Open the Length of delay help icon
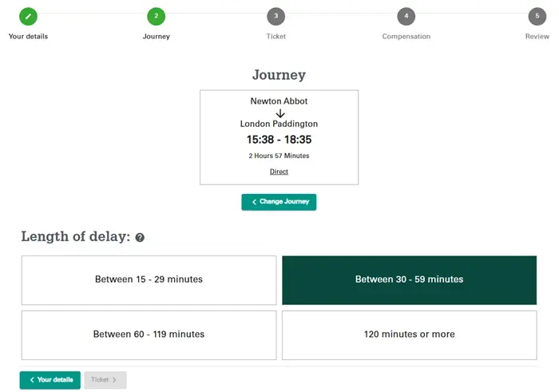The width and height of the screenshot is (559, 392). [140, 237]
